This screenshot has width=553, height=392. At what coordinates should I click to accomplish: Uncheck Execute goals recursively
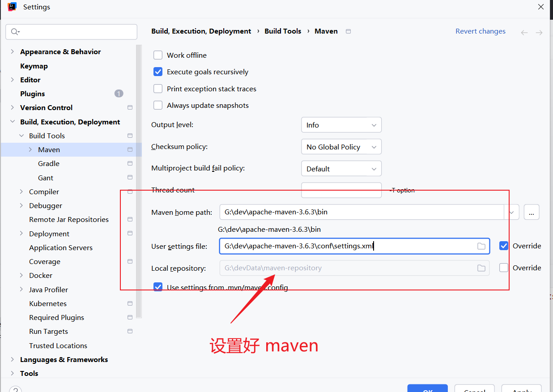158,72
